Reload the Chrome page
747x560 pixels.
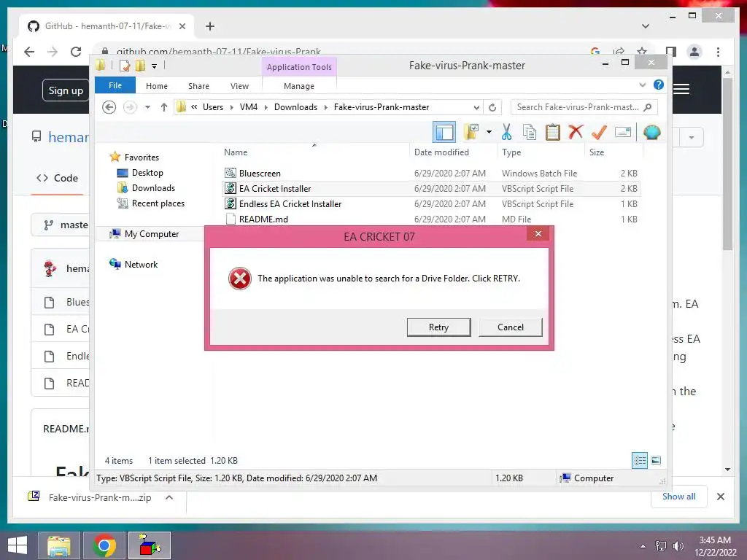pos(76,52)
